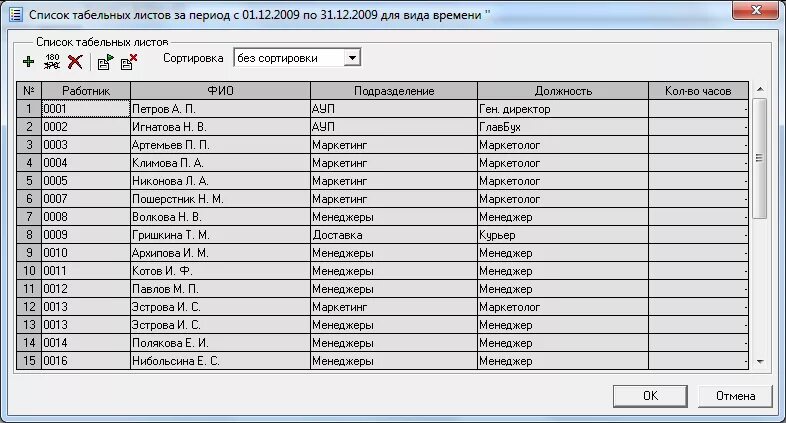
Task: Click the scrollbar up arrow
Action: coord(760,89)
